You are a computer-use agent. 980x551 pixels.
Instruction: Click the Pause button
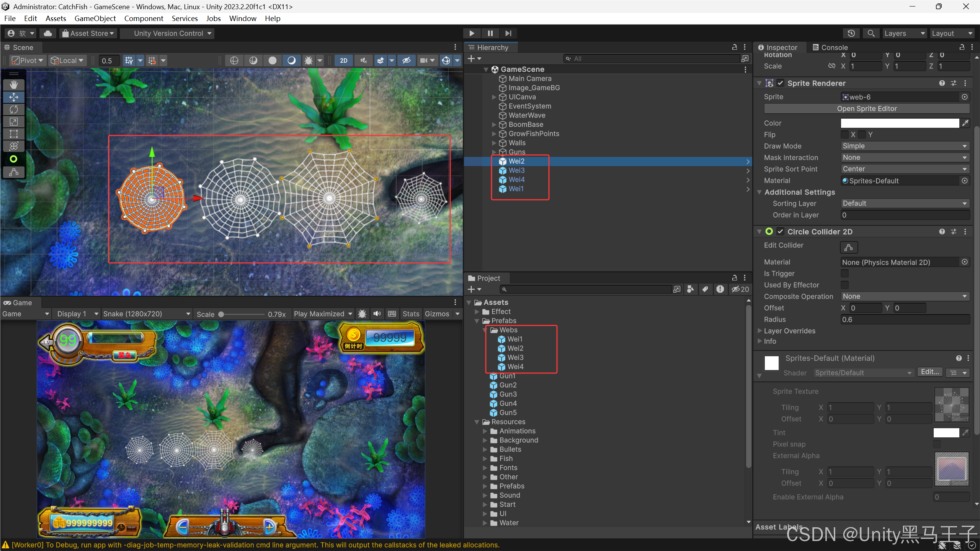coord(490,33)
